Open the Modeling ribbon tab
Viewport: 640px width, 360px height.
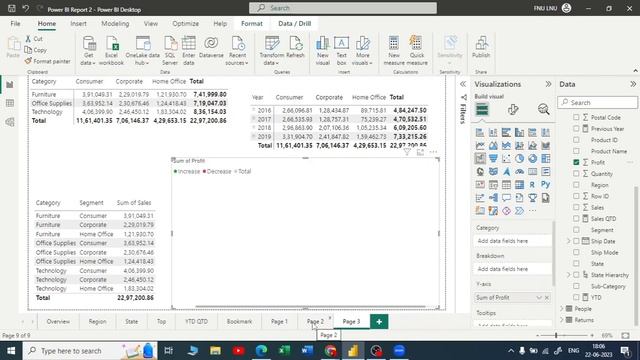(x=115, y=24)
